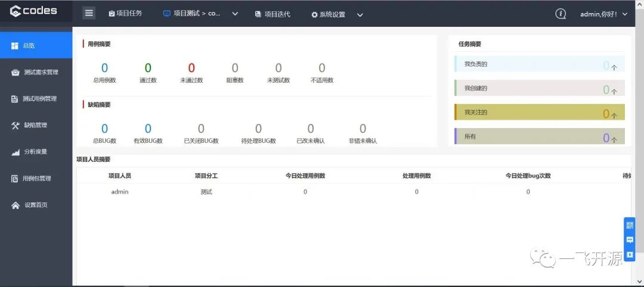Click the scrollbar down arrow

(640, 281)
